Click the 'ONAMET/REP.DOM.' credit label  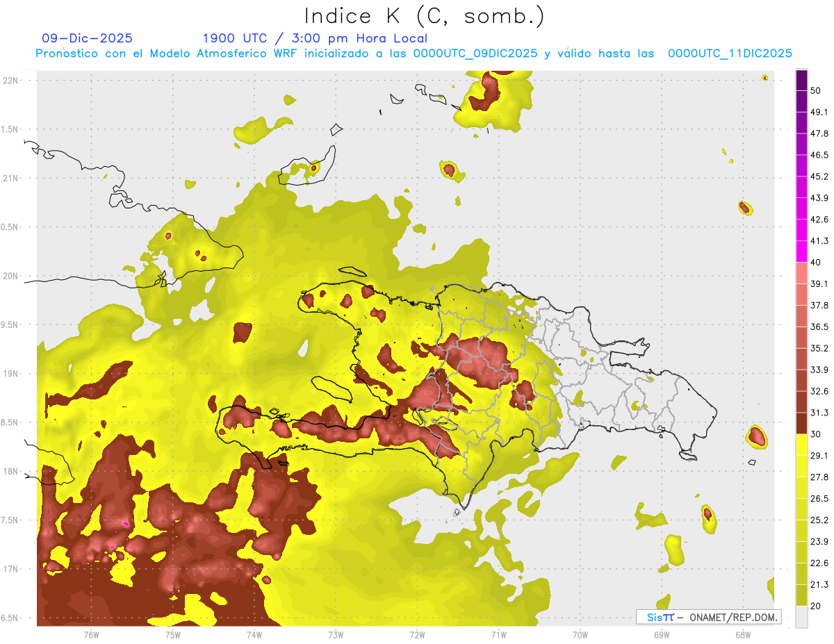click(x=733, y=617)
